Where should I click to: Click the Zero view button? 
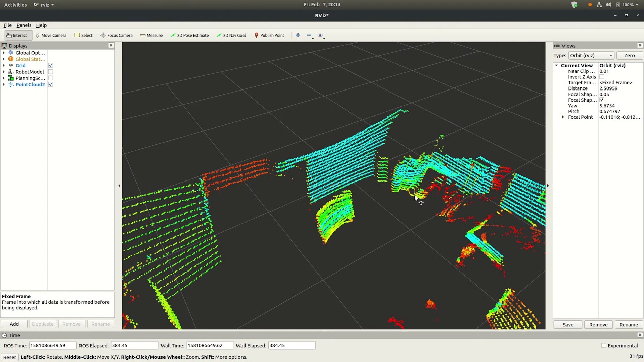point(629,56)
